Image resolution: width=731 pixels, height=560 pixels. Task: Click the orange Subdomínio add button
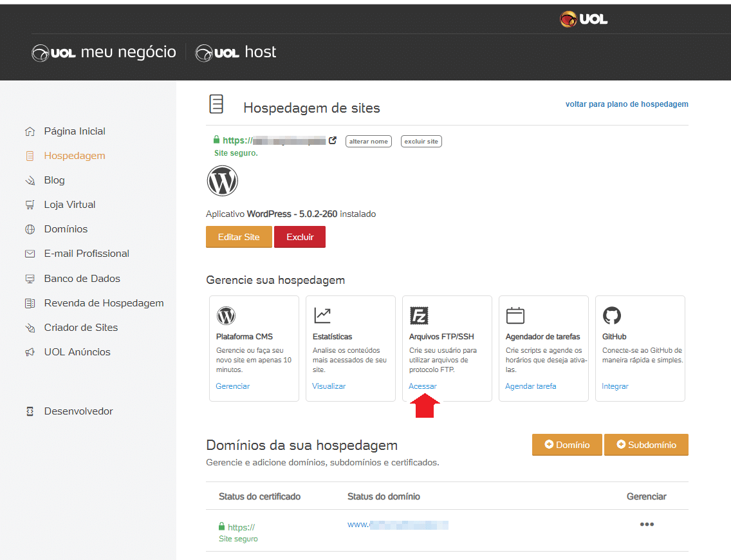click(x=646, y=445)
